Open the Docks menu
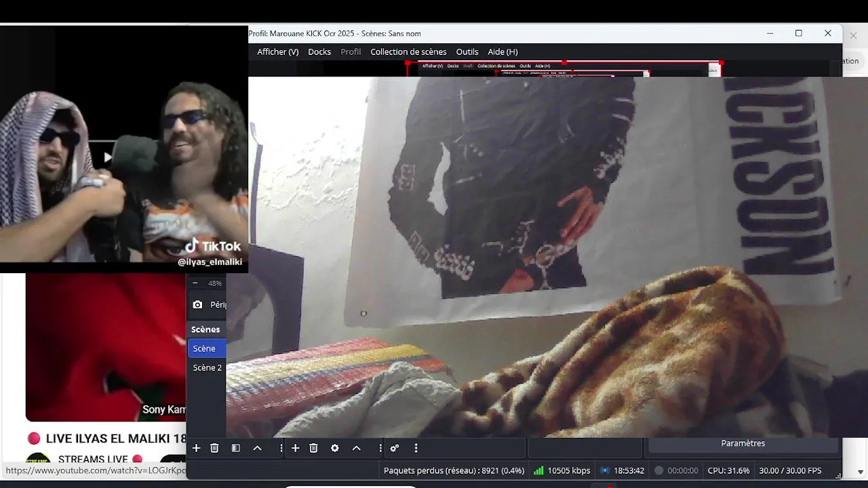The height and width of the screenshot is (488, 868). point(319,52)
